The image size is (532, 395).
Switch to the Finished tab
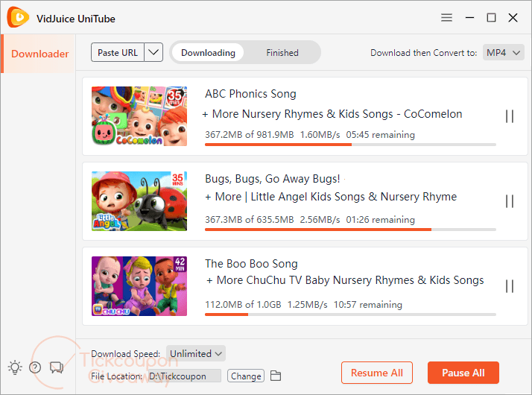(282, 53)
